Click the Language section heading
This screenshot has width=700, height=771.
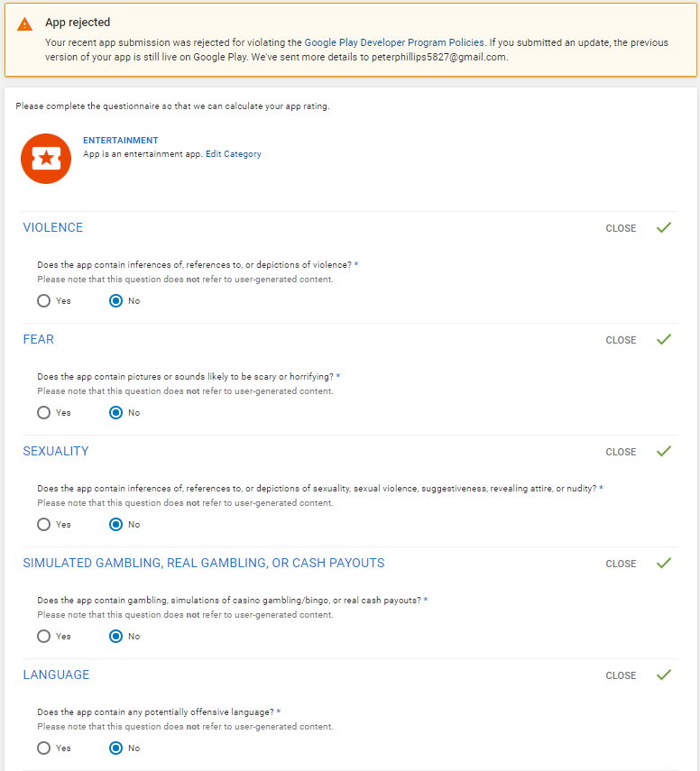(56, 675)
